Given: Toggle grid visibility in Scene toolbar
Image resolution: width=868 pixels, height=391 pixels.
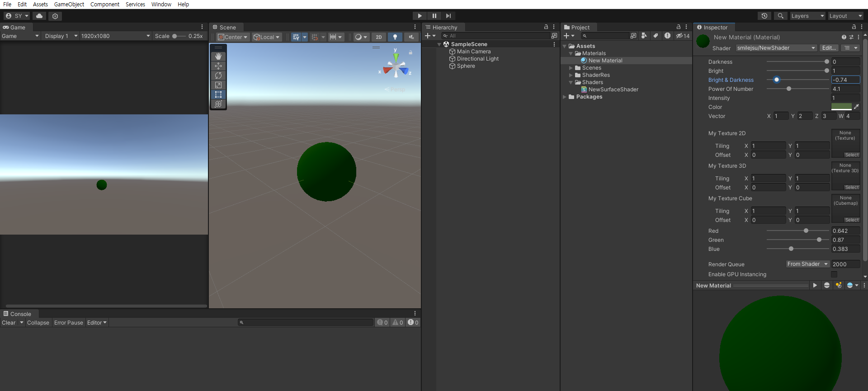Looking at the screenshot, I should (296, 37).
